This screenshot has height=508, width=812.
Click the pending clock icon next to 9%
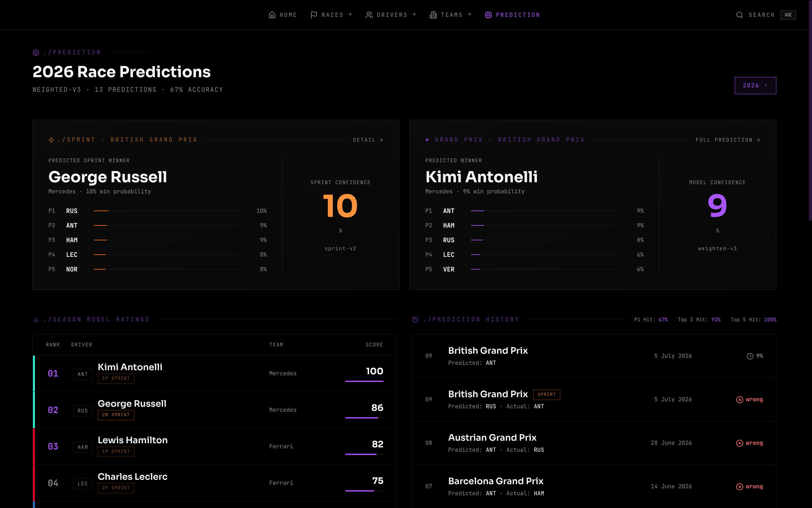click(x=750, y=356)
